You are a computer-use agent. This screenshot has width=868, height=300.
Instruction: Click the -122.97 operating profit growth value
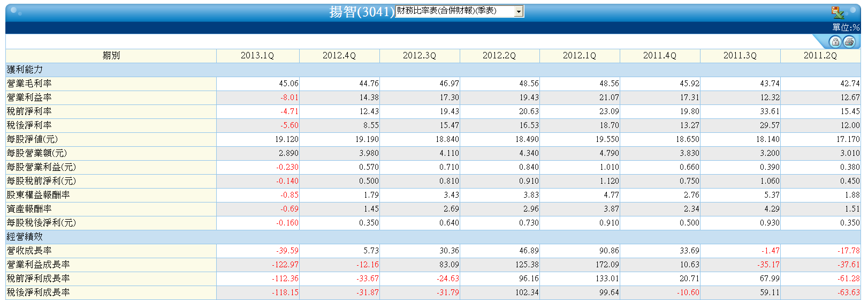coord(285,265)
